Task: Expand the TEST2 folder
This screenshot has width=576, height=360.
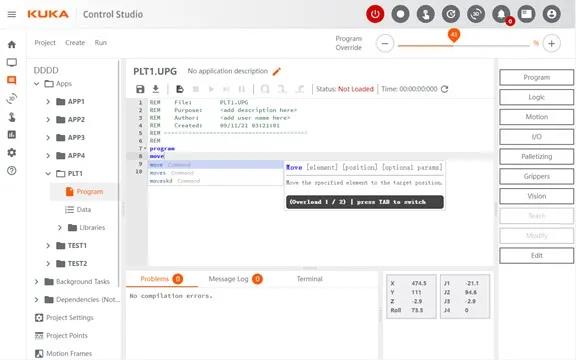Action: coord(48,263)
